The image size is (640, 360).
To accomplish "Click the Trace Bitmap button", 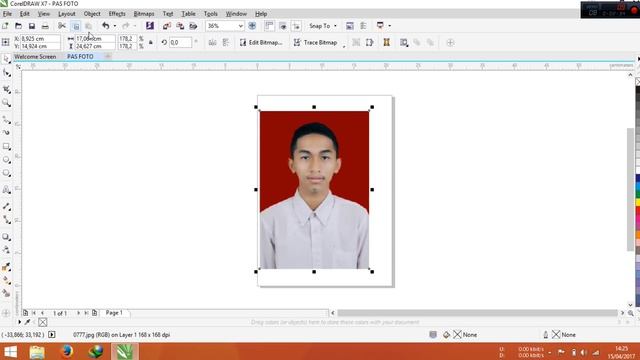I will 316,42.
